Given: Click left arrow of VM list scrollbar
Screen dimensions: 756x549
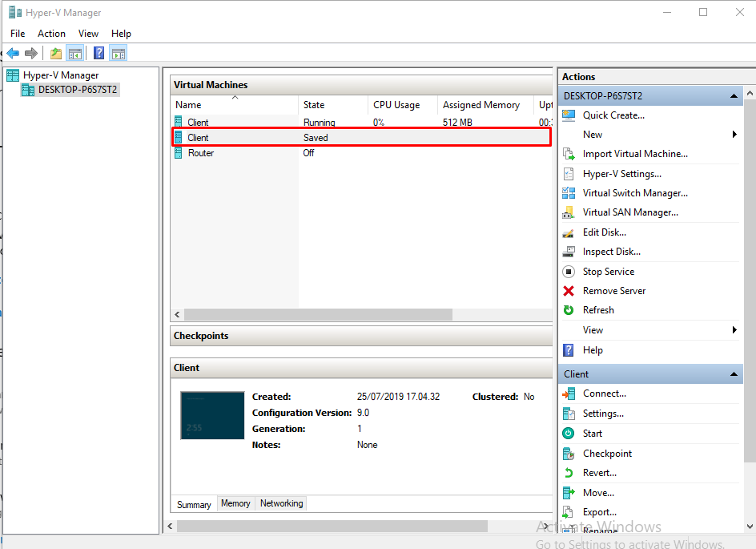Looking at the screenshot, I should [x=177, y=314].
